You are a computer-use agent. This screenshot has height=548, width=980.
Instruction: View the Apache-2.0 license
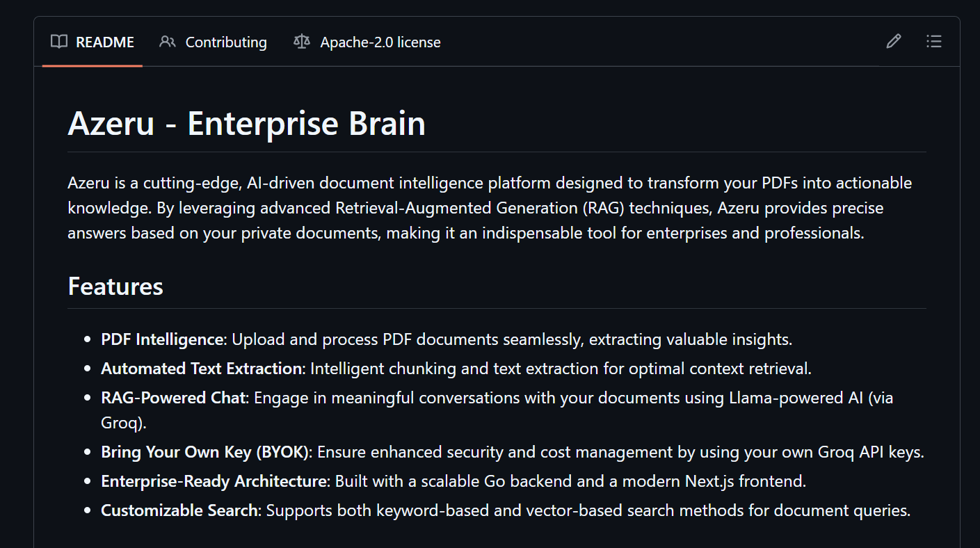click(380, 42)
